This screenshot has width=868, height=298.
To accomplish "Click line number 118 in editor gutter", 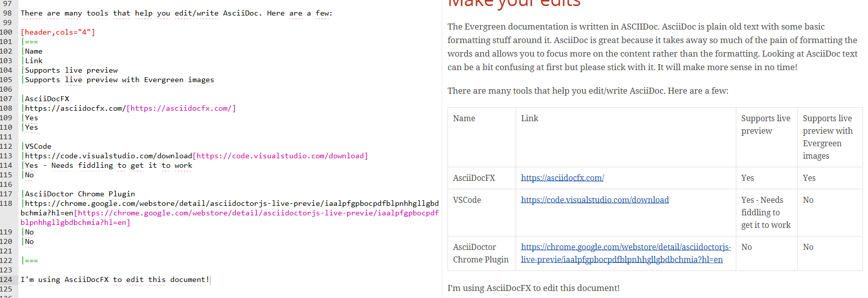I will tap(7, 203).
